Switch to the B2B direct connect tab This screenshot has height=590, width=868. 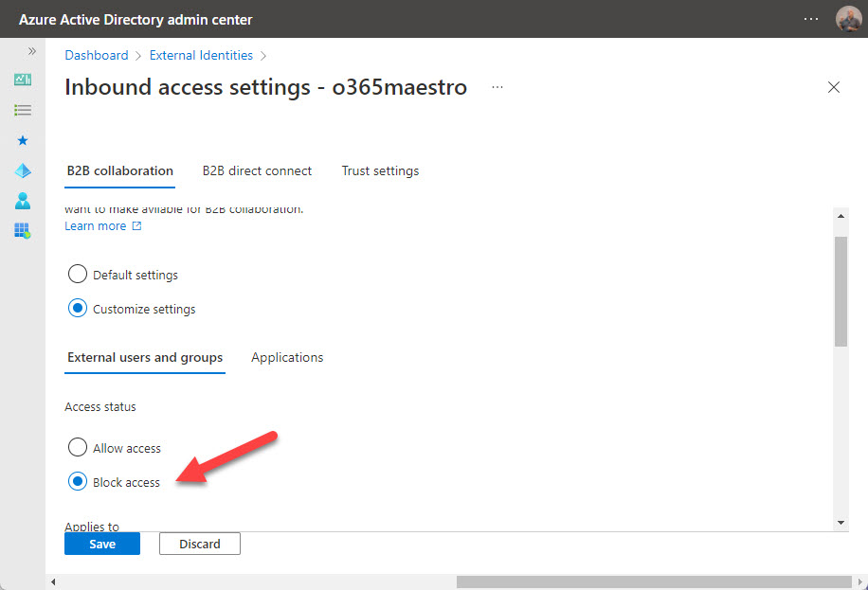pyautogui.click(x=258, y=171)
